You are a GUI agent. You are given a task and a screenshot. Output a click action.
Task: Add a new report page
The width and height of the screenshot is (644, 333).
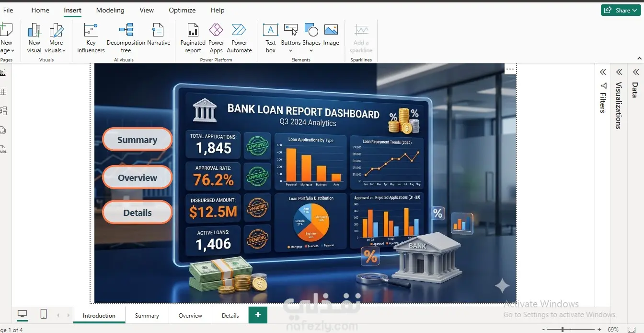[258, 315]
